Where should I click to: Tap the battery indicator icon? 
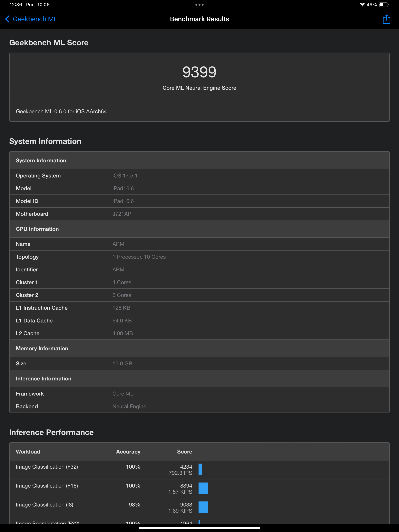[x=383, y=5]
